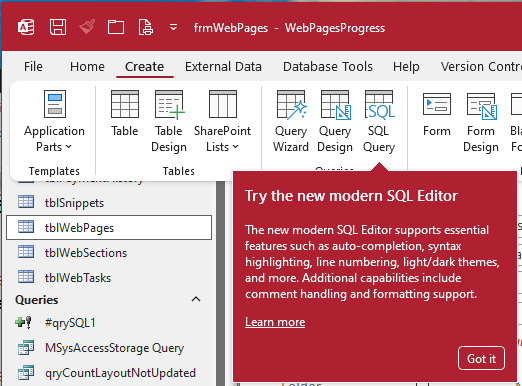Open Form Design
The height and width of the screenshot is (386, 522).
481,122
